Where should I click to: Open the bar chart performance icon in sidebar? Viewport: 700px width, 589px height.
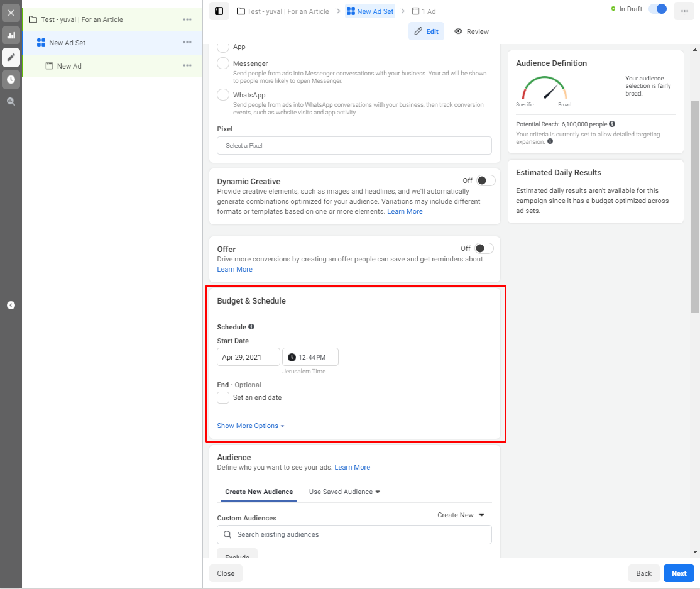pyautogui.click(x=11, y=35)
